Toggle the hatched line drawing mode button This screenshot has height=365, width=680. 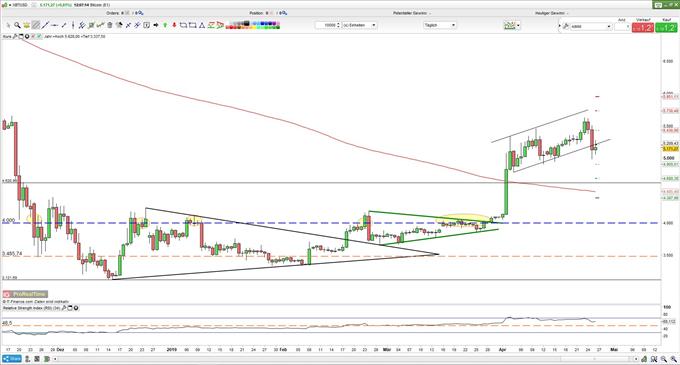tap(36, 25)
